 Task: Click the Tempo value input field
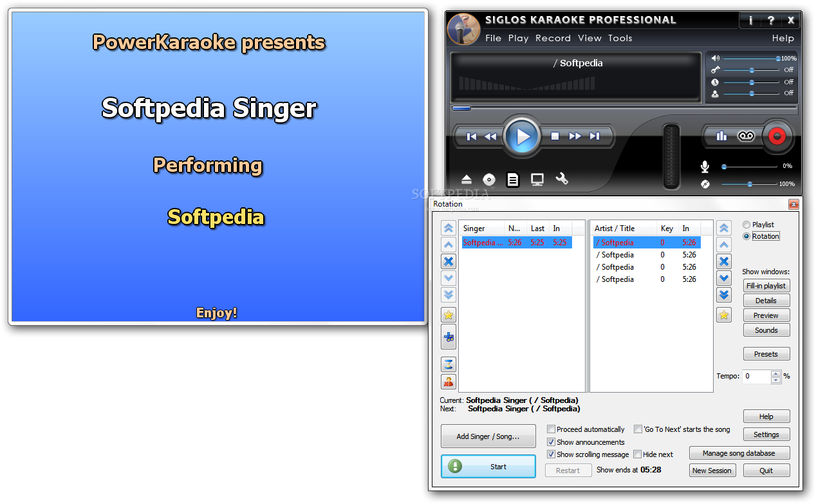pos(756,377)
